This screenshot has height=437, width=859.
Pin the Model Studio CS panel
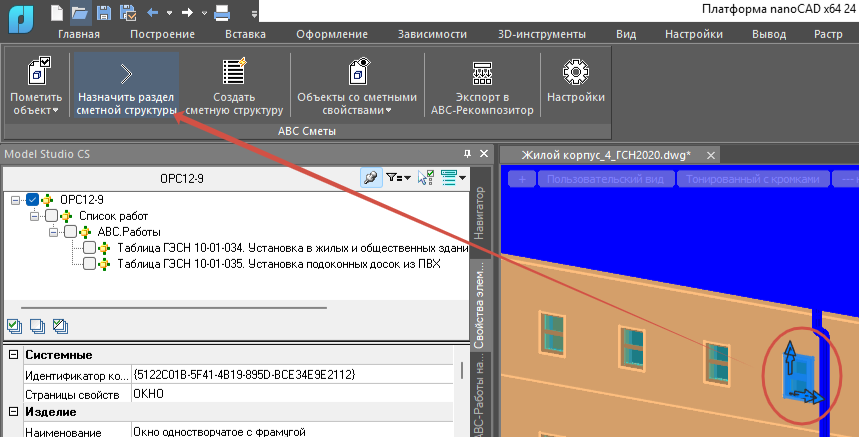click(467, 154)
